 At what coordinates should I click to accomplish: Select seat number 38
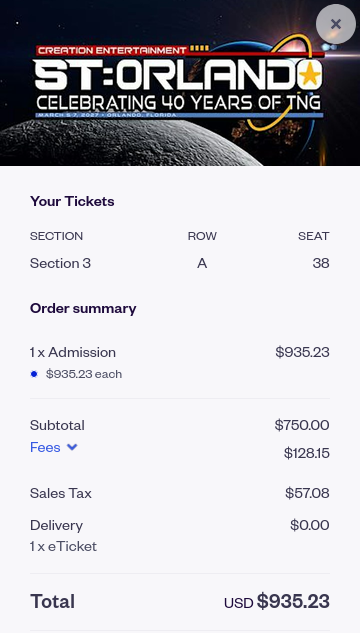tap(321, 263)
